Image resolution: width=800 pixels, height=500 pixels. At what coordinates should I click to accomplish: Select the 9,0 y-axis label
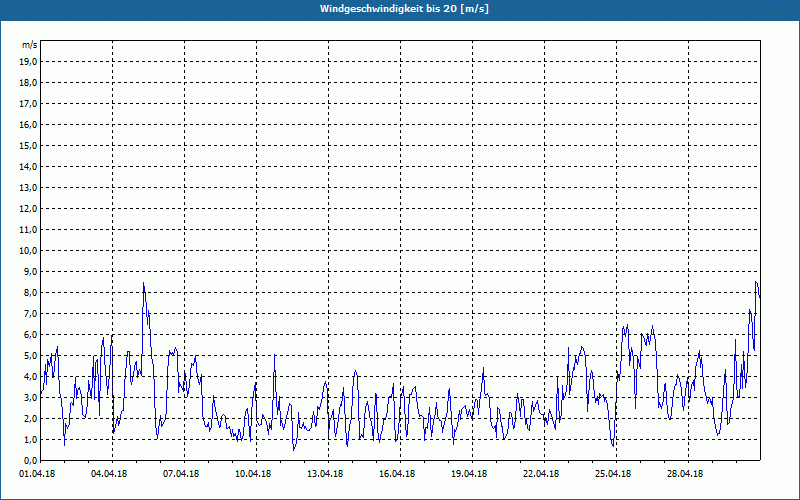pyautogui.click(x=31, y=271)
